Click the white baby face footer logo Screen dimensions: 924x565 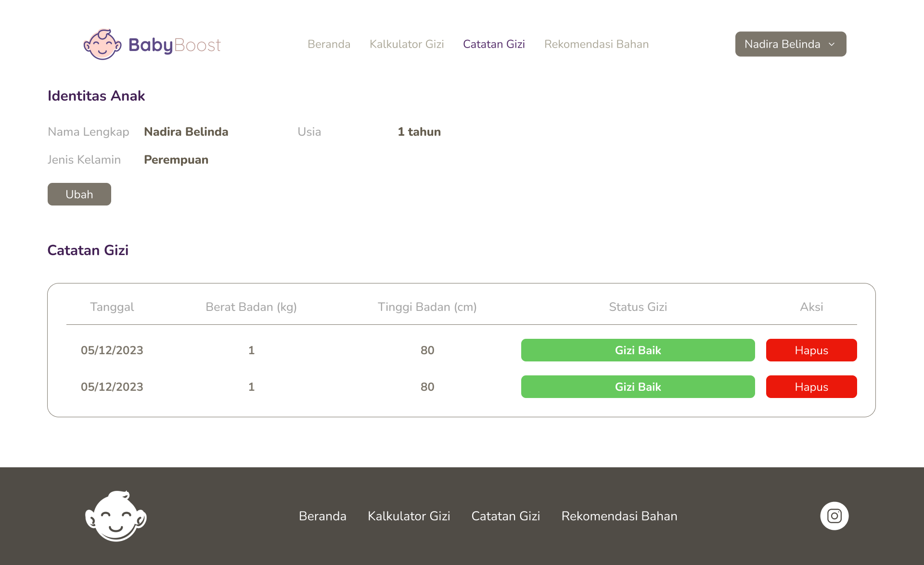(x=116, y=516)
